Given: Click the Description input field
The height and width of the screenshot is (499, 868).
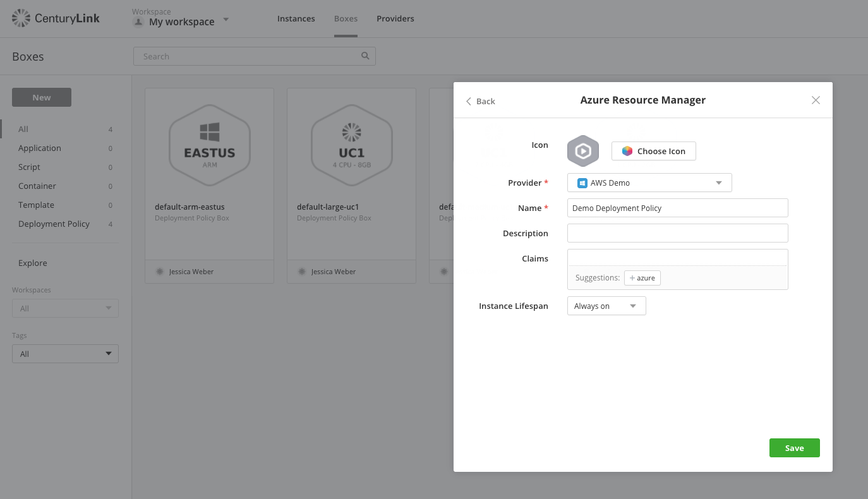Looking at the screenshot, I should [677, 233].
